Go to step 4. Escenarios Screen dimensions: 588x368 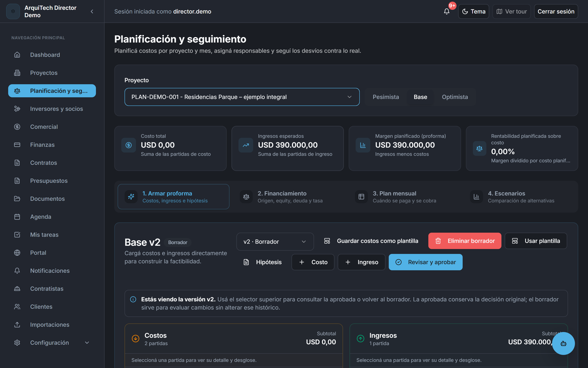pyautogui.click(x=519, y=197)
